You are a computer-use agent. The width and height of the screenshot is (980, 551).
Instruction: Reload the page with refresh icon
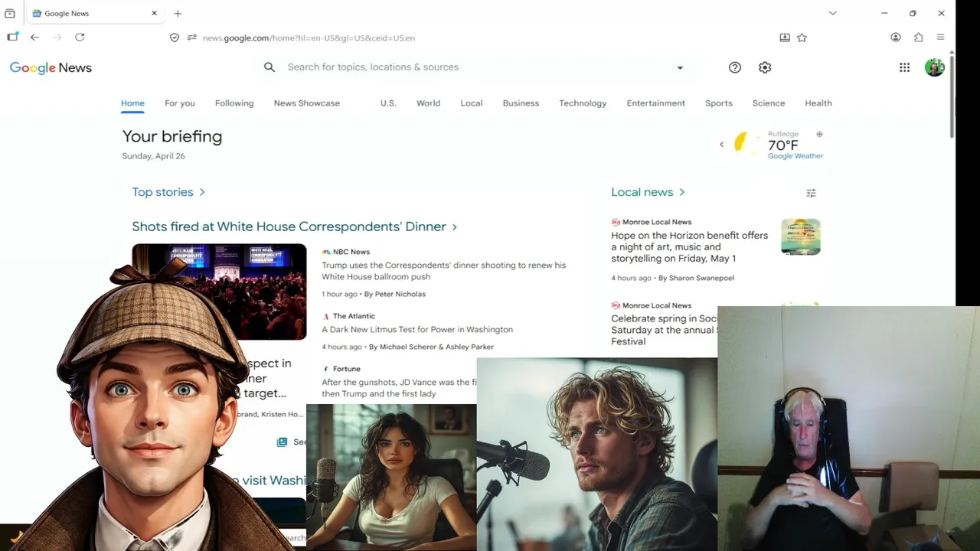click(80, 37)
